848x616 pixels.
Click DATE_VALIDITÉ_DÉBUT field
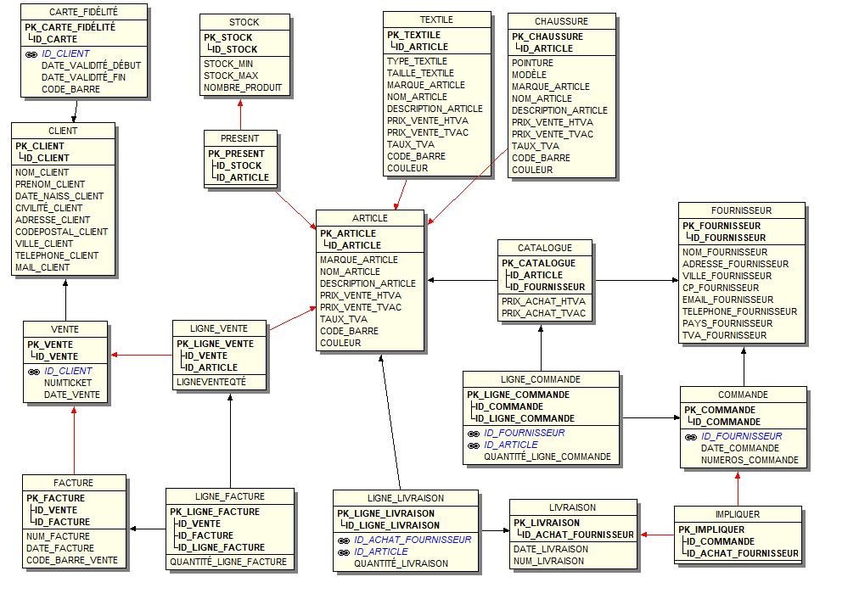click(92, 65)
